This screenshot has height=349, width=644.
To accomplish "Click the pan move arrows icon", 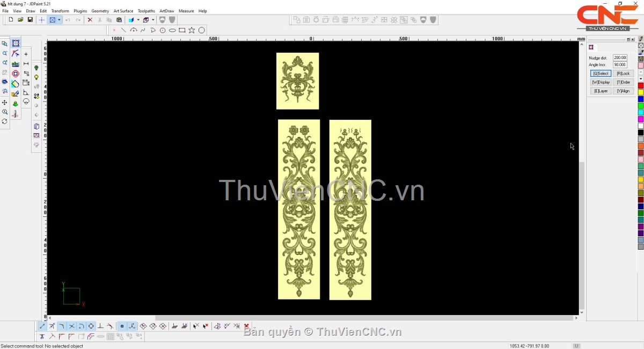I will tap(5, 103).
